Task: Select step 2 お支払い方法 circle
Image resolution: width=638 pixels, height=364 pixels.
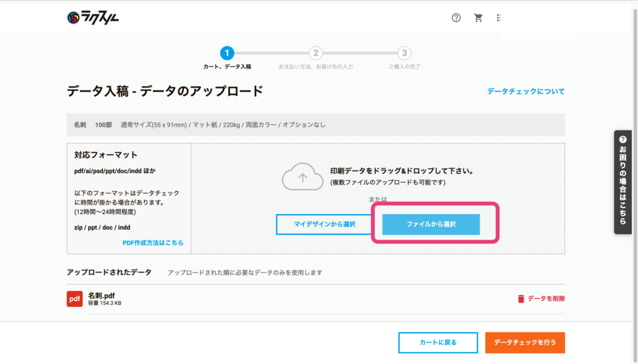Action: click(315, 54)
